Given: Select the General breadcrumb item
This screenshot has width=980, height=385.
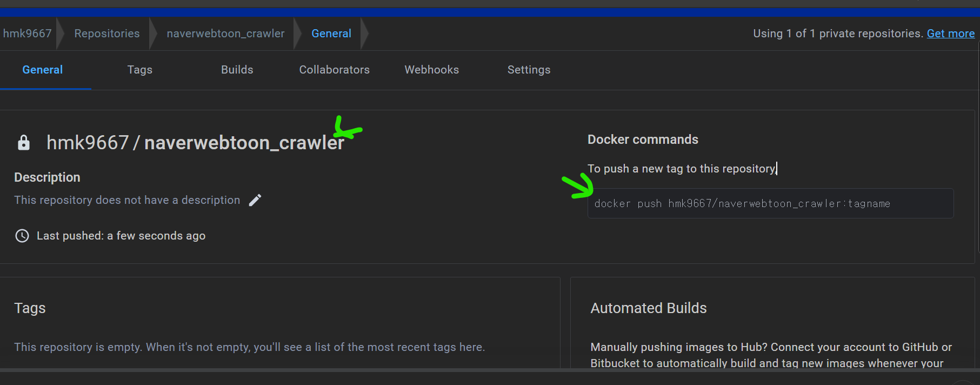Looking at the screenshot, I should tap(331, 34).
